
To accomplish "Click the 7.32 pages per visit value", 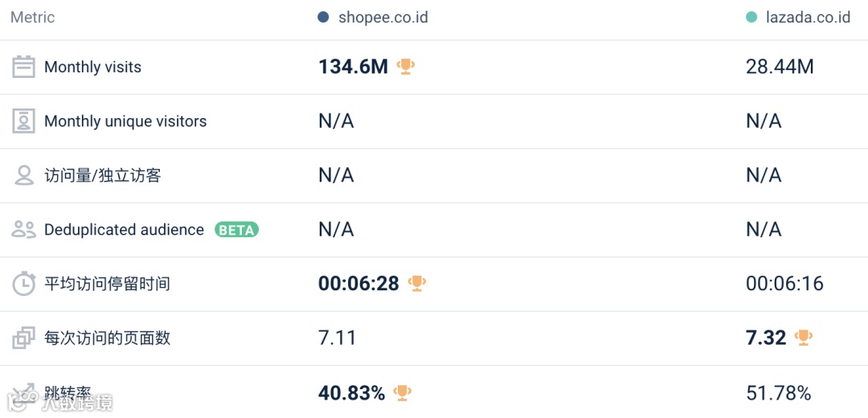I will [766, 338].
